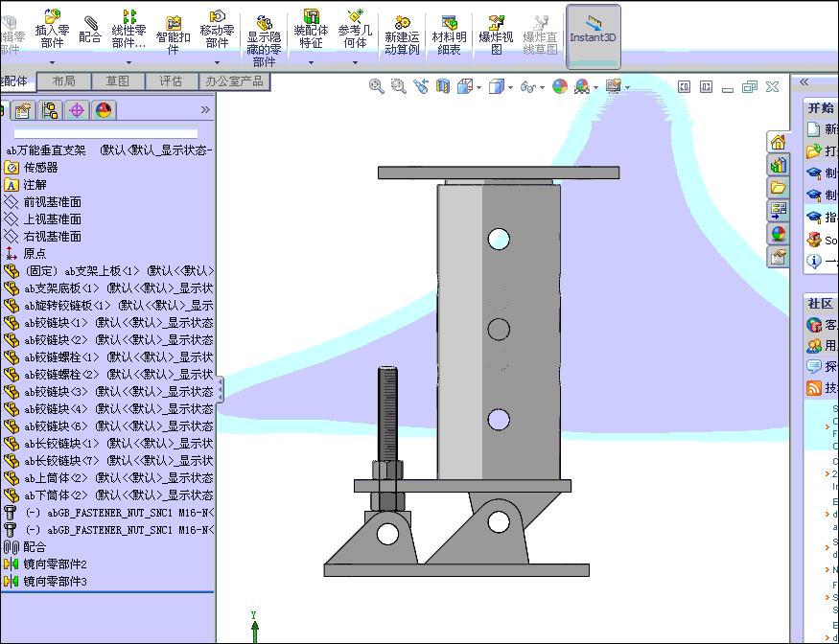Open the View Palette task pane tab
This screenshot has width=839, height=644.
point(778,210)
